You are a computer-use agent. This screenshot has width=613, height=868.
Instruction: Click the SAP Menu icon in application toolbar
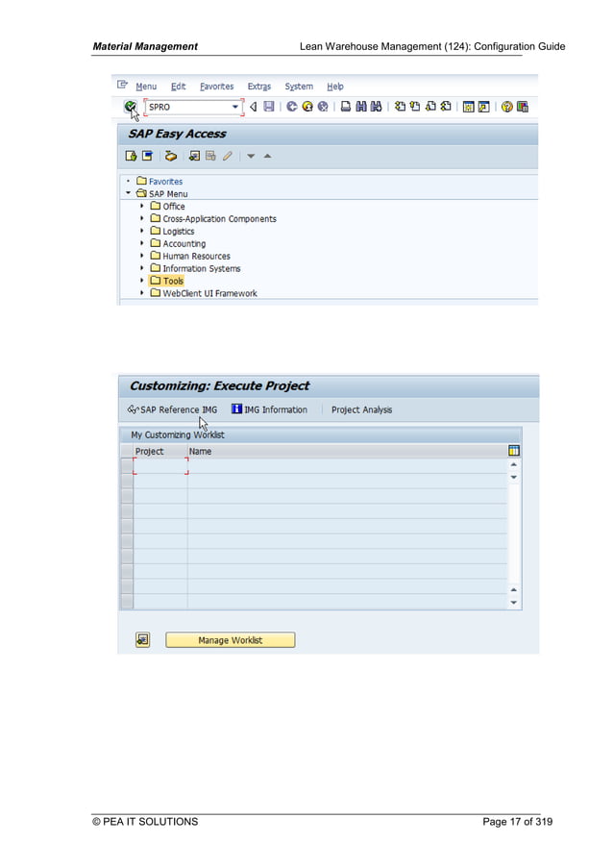(147, 156)
